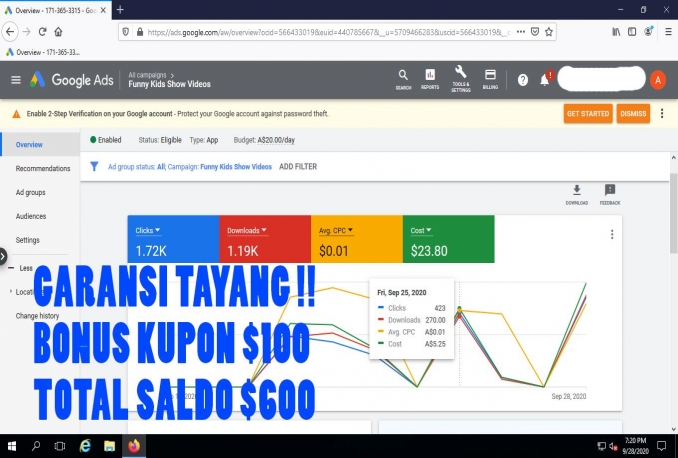Expand the Clicks metric dropdown
Screen dimensions: 678x458
point(158,231)
